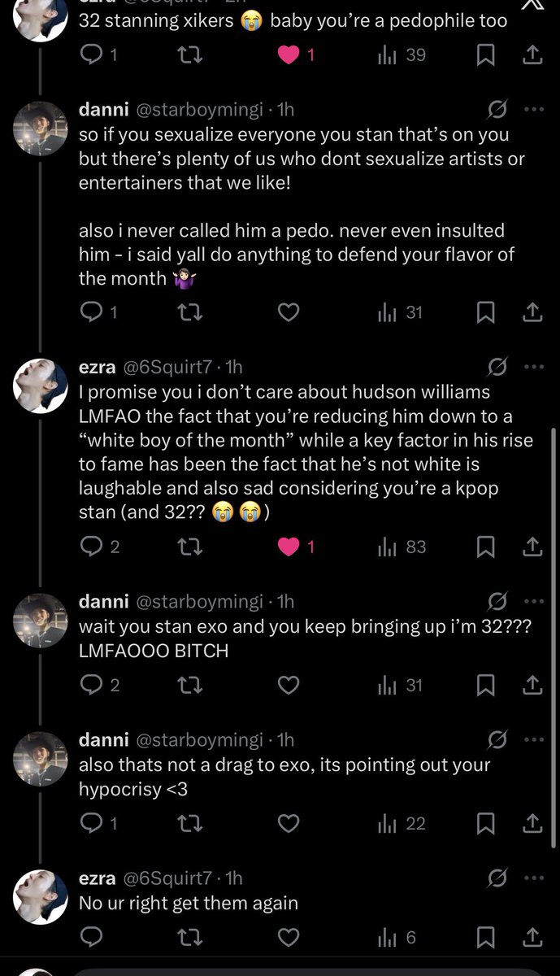The height and width of the screenshot is (976, 560).
Task: Like ezra's "get them again" reply
Action: (289, 938)
